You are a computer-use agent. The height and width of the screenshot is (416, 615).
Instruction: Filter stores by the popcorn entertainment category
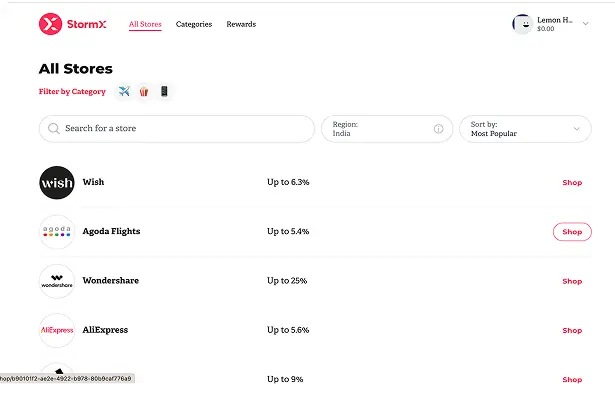coord(144,91)
